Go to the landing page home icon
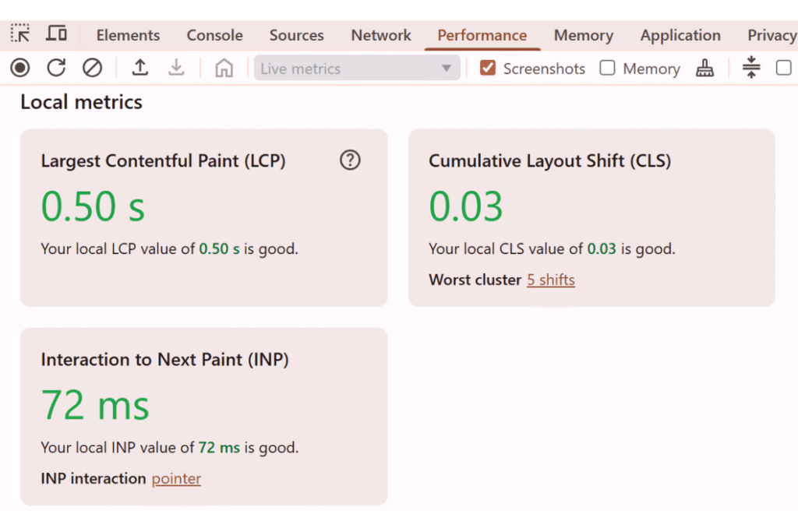 224,69
